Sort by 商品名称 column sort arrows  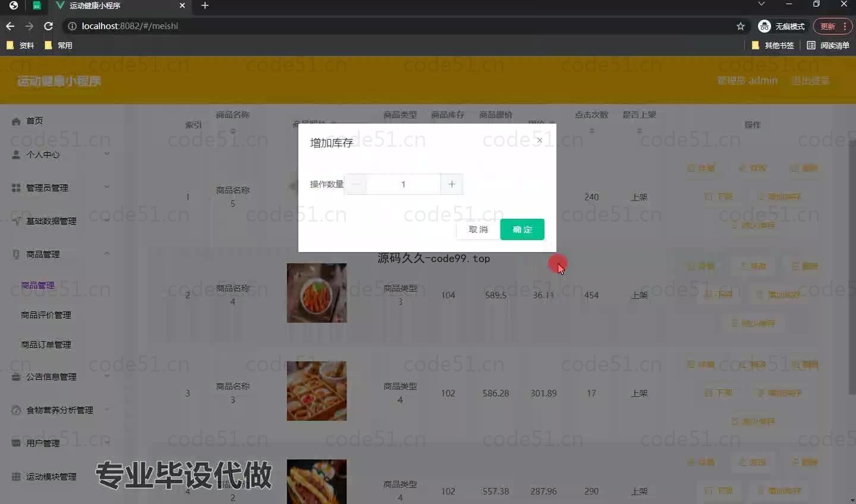(x=232, y=131)
